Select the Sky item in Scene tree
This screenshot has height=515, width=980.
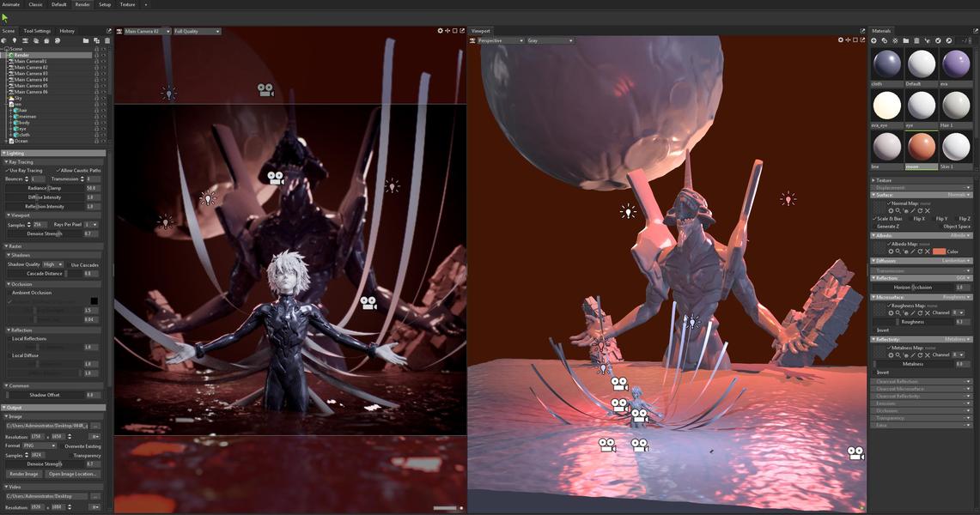(x=17, y=98)
